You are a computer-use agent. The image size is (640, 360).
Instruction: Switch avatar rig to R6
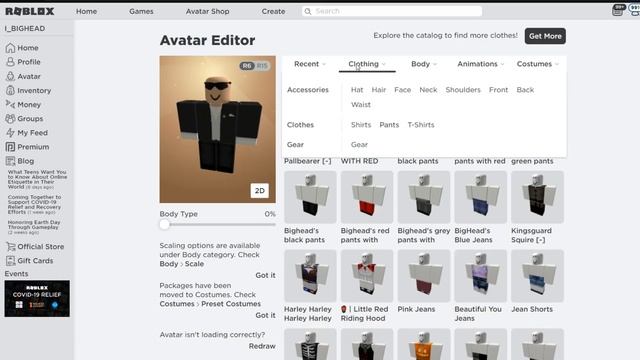[247, 66]
